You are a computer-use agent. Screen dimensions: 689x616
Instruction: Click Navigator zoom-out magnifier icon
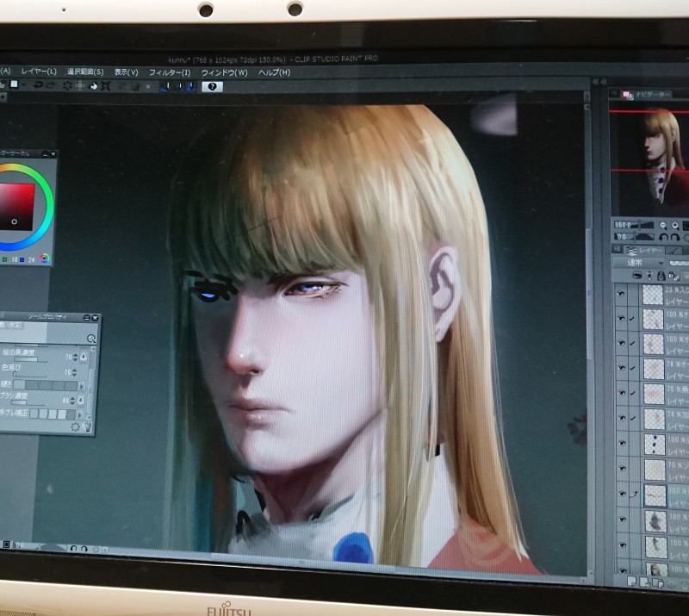[663, 226]
